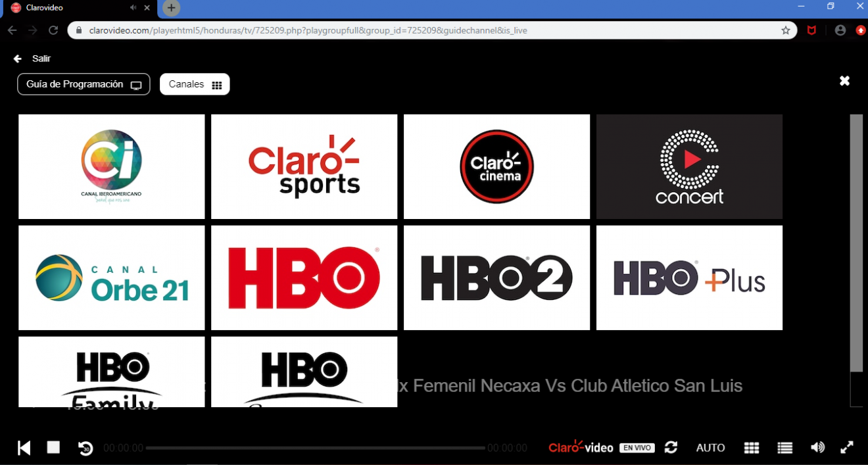This screenshot has height=465, width=868.
Task: Click the EN VIVO live badge
Action: pos(637,448)
